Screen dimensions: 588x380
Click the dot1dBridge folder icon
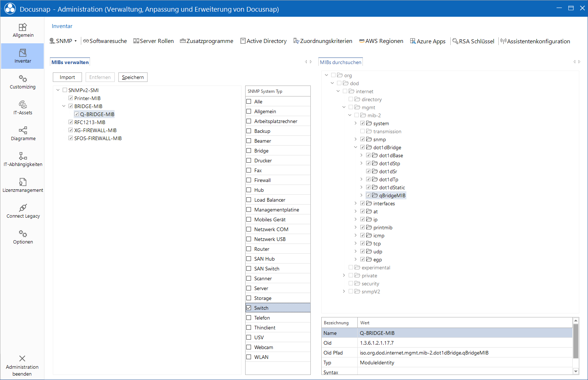click(369, 147)
